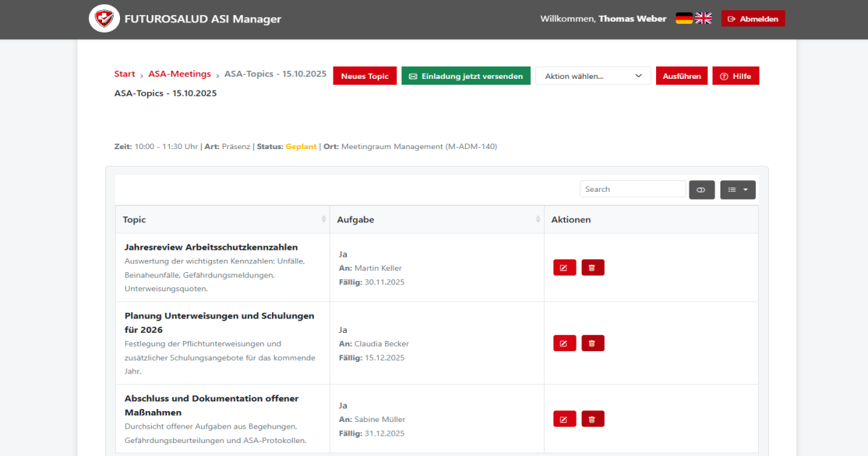Click the trash icon for Abschluss und Dokumentation
Screen dimensions: 868x456
pyautogui.click(x=592, y=418)
